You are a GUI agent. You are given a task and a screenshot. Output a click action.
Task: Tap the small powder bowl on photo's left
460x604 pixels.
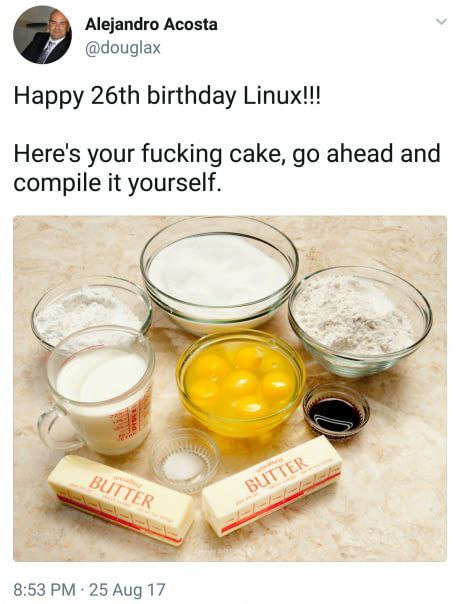91,308
